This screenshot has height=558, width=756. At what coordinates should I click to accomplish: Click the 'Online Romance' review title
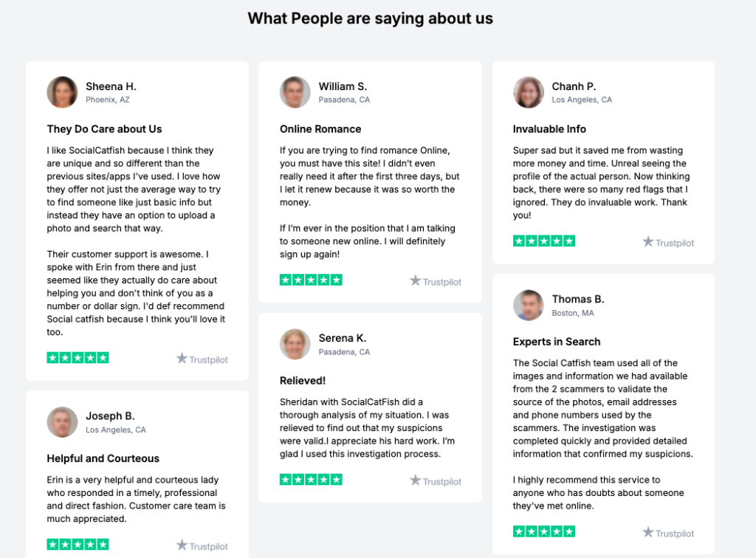pyautogui.click(x=320, y=129)
